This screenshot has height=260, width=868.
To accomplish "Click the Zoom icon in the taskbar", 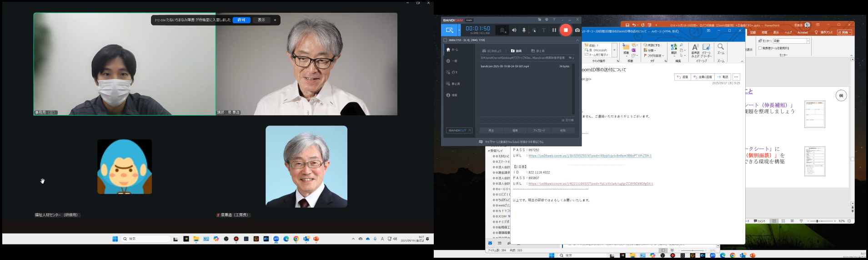I will 276,239.
